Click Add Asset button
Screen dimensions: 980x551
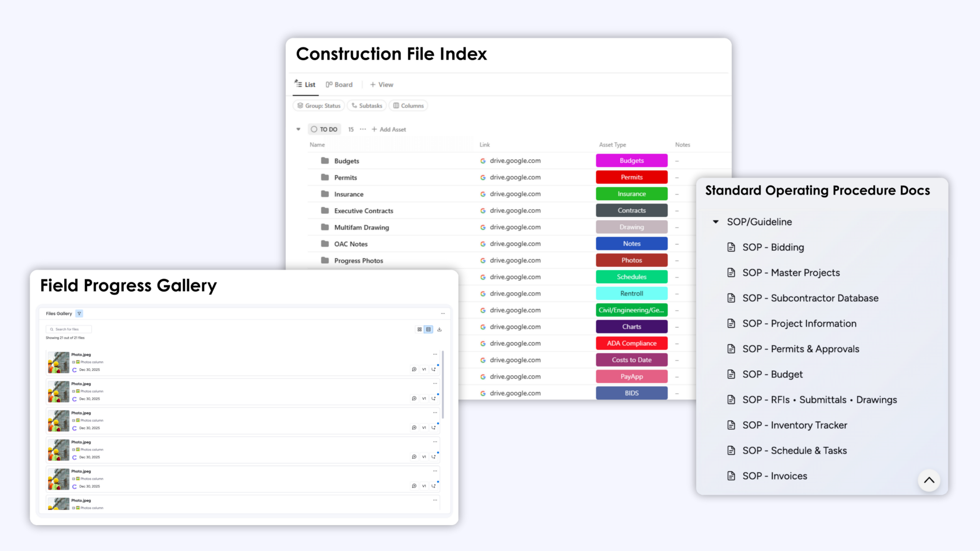(x=389, y=129)
